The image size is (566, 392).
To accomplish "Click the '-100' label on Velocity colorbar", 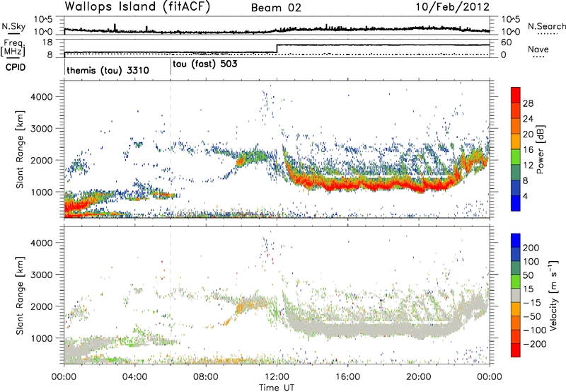I will point(535,330).
